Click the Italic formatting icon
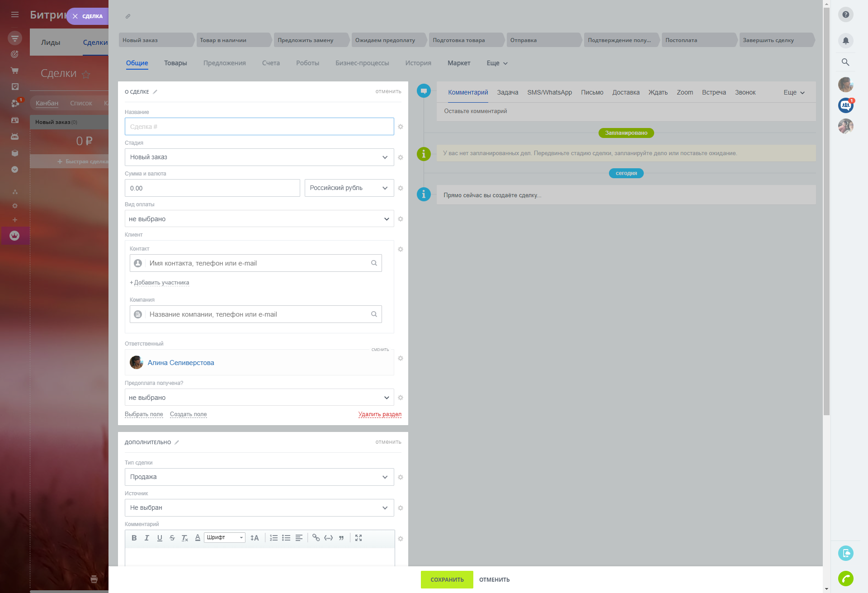868x593 pixels. click(x=146, y=538)
